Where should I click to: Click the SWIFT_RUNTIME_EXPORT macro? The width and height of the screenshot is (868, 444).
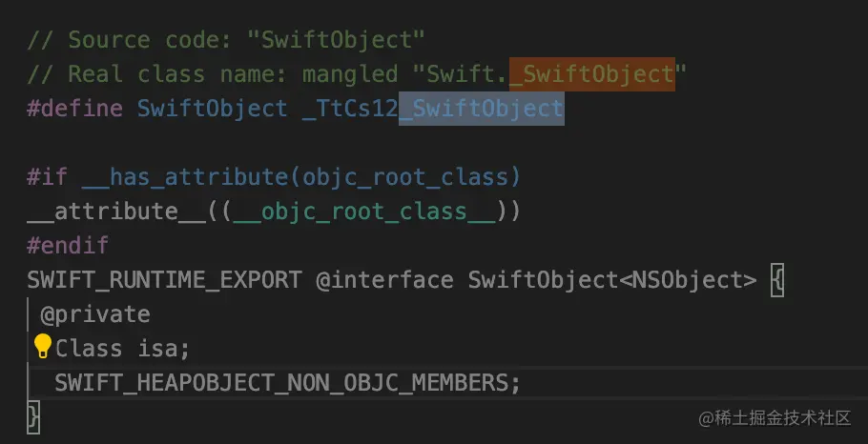[x=164, y=280]
